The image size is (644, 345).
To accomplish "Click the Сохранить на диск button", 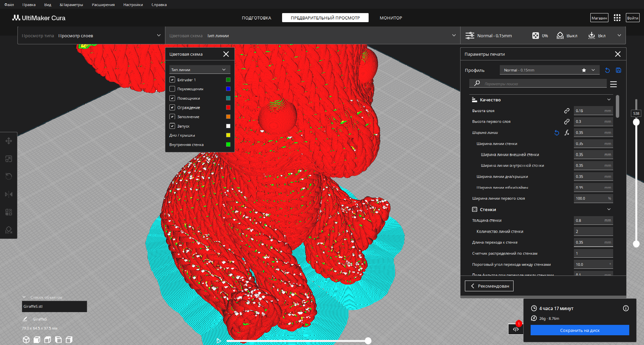I will [580, 330].
